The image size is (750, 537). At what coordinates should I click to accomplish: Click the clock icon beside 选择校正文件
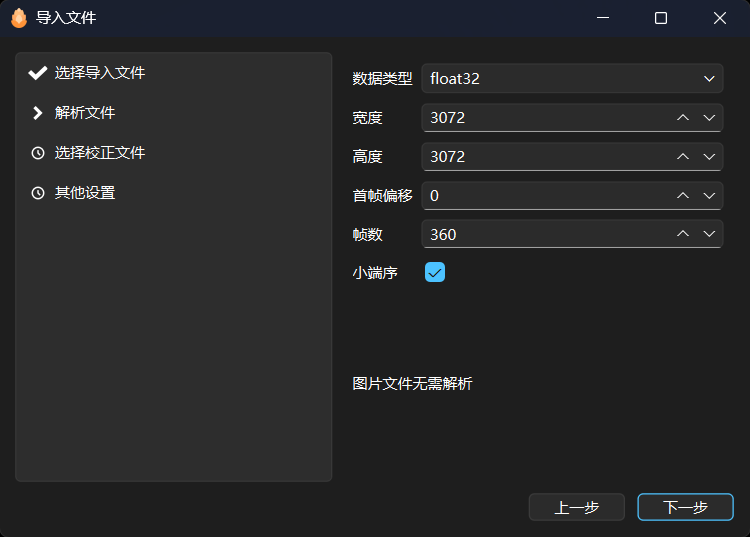pyautogui.click(x=38, y=153)
